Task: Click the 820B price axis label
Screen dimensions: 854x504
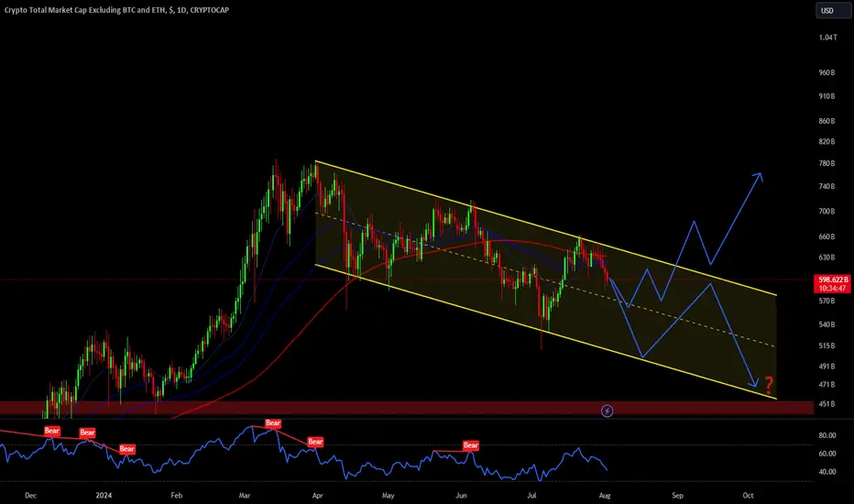Action: coord(827,142)
